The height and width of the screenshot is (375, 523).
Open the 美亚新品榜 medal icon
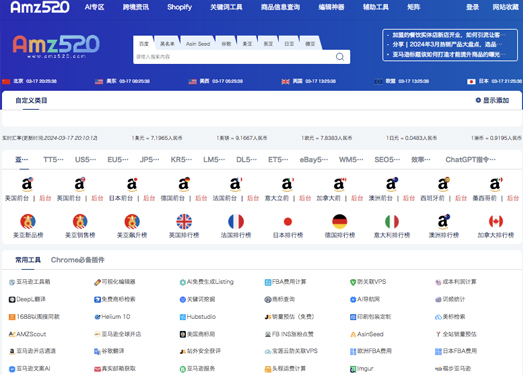[28, 222]
